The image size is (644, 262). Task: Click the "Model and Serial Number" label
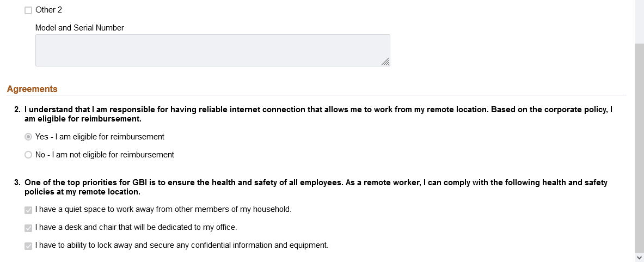(79, 28)
